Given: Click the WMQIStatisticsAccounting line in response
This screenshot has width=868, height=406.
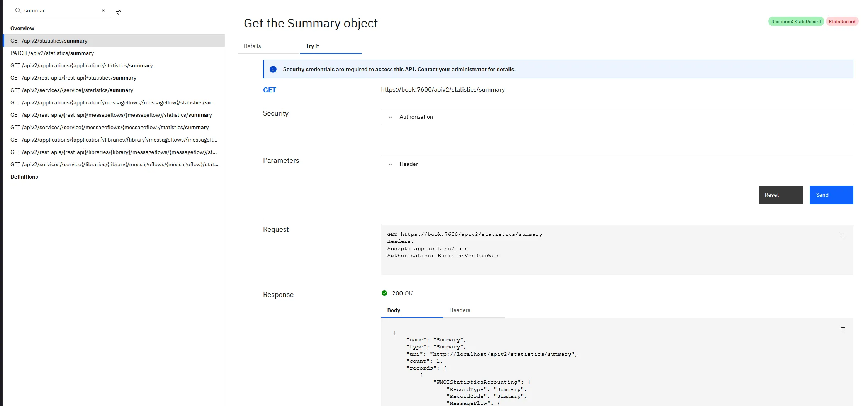Looking at the screenshot, I should click(482, 382).
